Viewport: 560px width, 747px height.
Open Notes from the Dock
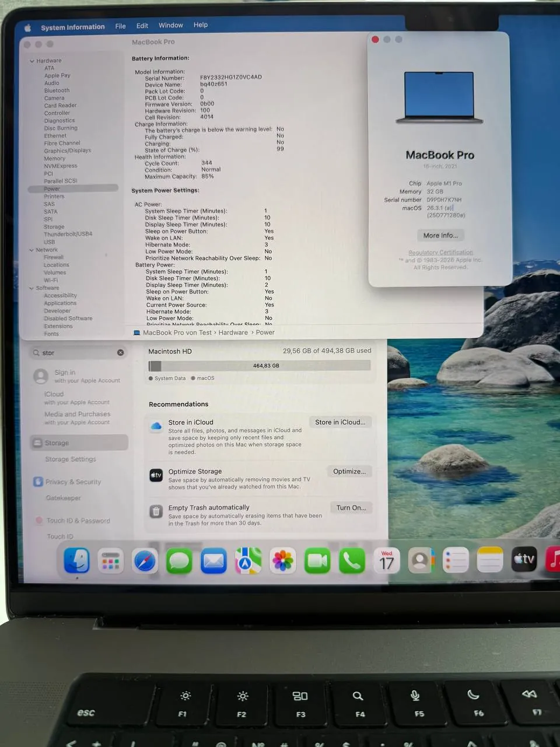489,560
